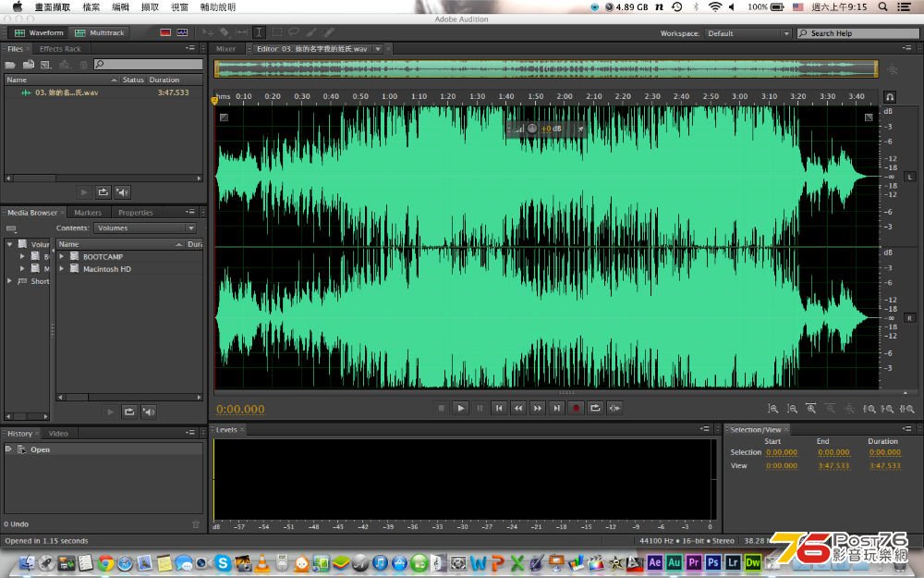Click the Rewind button in transport
The height and width of the screenshot is (578, 924).
point(518,408)
